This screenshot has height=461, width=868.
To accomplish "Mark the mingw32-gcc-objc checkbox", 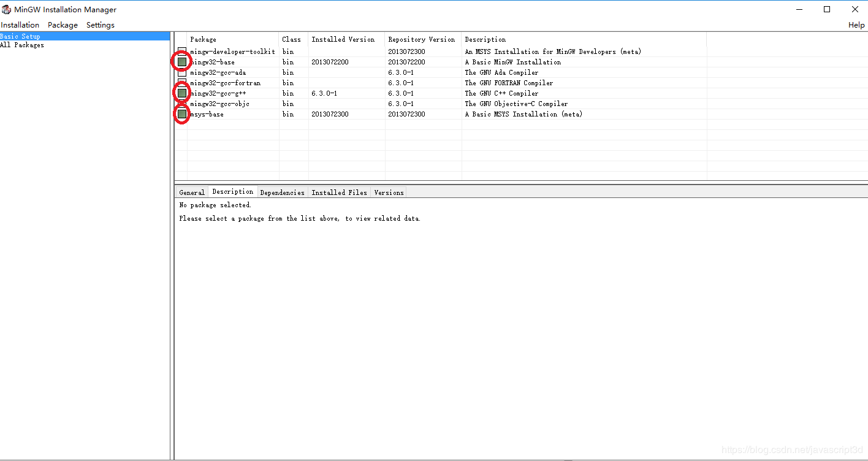I will point(182,104).
